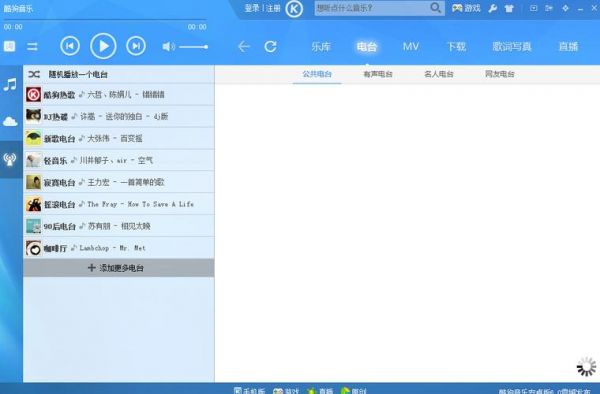Switch to the 下载 download tab
Viewport: 600px width, 394px height.
click(x=456, y=47)
